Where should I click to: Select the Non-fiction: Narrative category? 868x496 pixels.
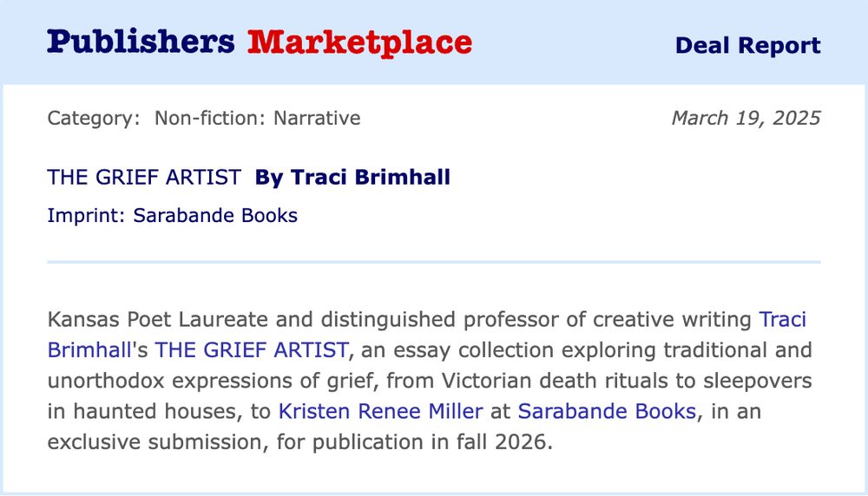point(258,118)
